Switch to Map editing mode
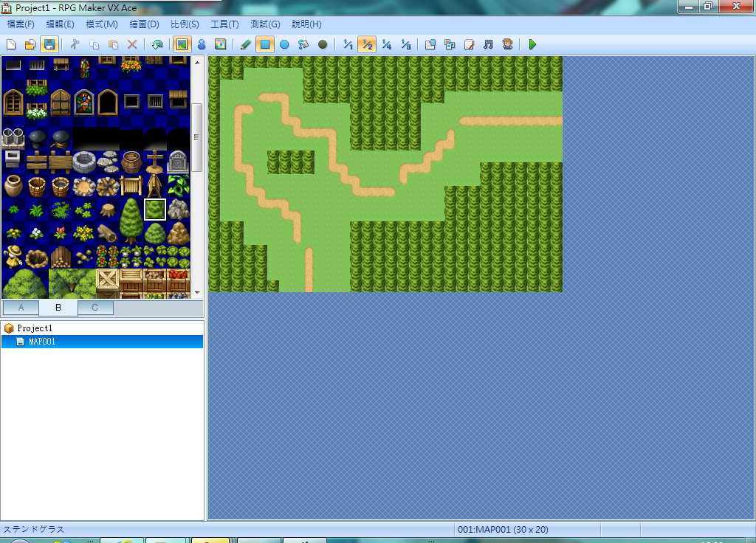This screenshot has width=756, height=543. [x=182, y=45]
